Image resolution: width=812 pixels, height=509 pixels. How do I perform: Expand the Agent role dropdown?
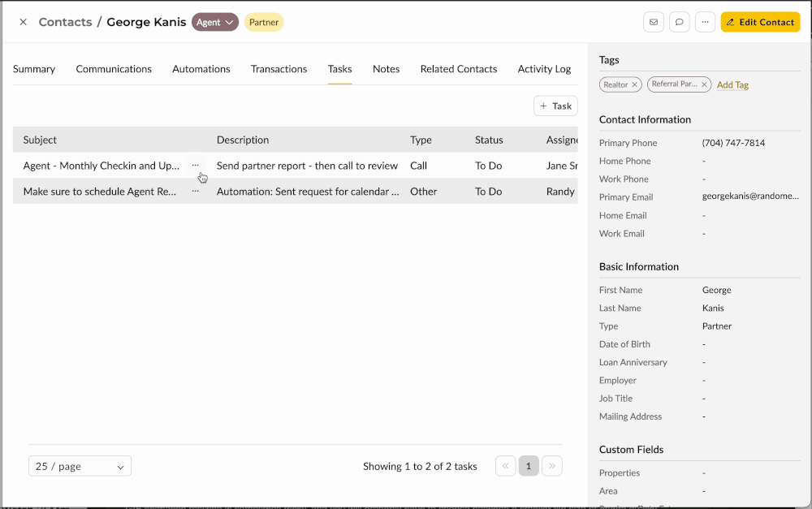click(x=215, y=22)
